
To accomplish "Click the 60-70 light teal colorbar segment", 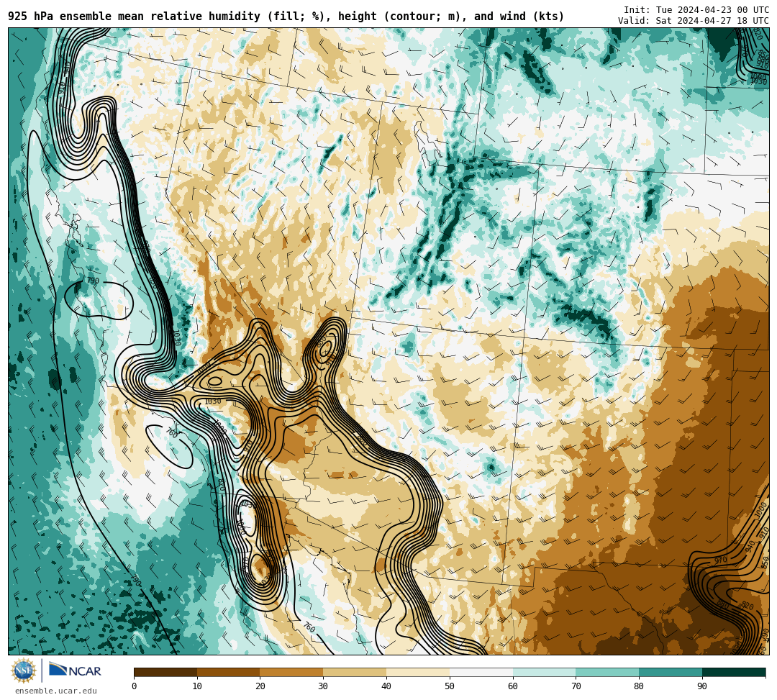I will pyautogui.click(x=544, y=672).
